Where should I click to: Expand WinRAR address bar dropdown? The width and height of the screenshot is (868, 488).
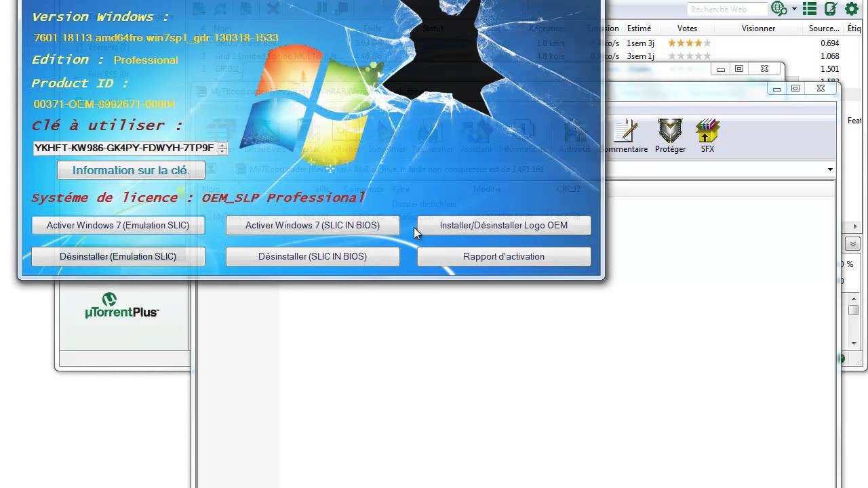[x=830, y=169]
